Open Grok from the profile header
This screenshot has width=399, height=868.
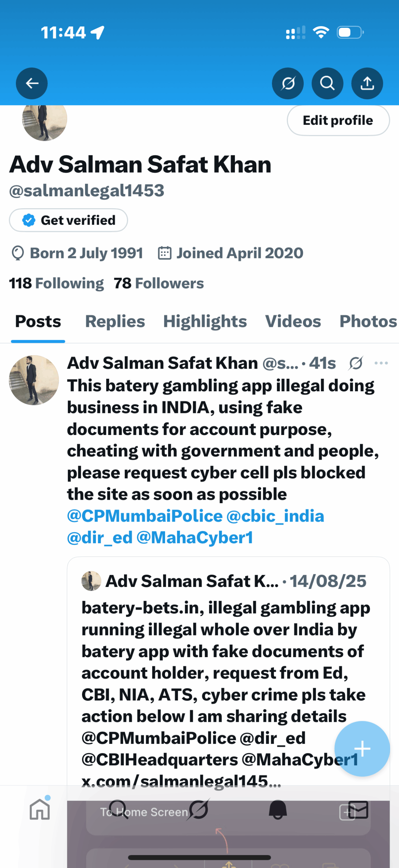pos(287,83)
